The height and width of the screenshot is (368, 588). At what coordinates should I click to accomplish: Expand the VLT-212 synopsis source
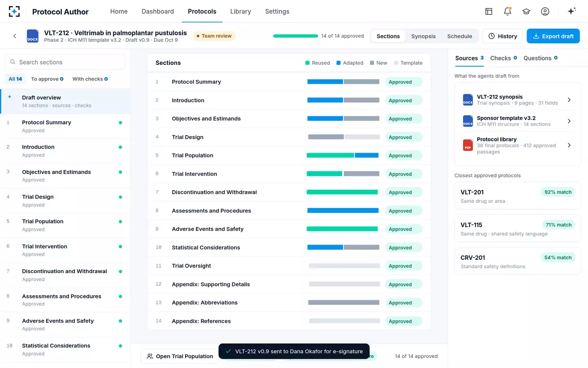pos(569,100)
